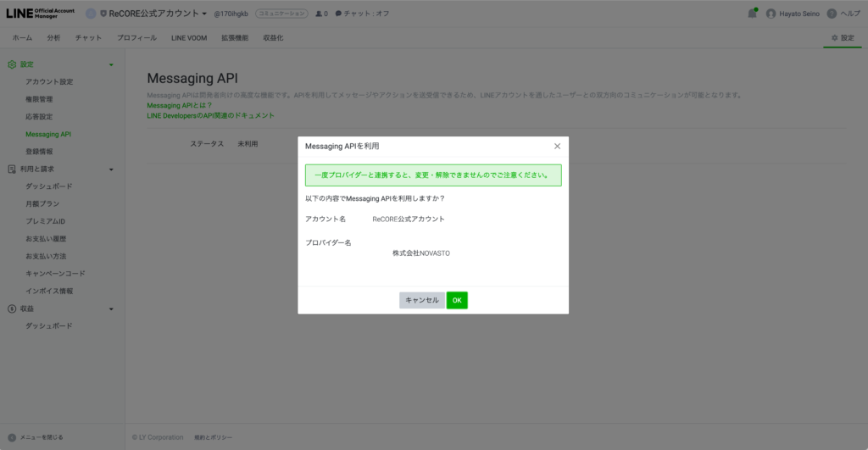The image size is (868, 450).
Task: Select the 拡張機能 tab
Action: tap(235, 37)
